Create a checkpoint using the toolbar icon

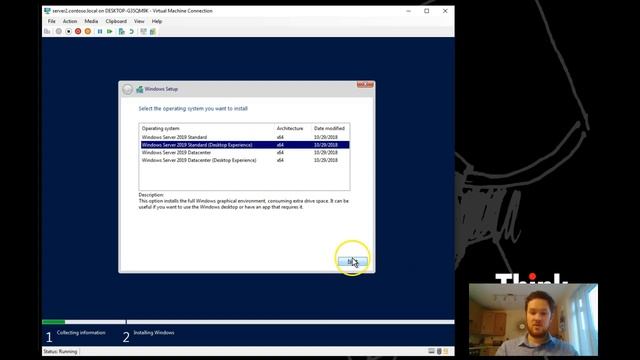(122, 31)
